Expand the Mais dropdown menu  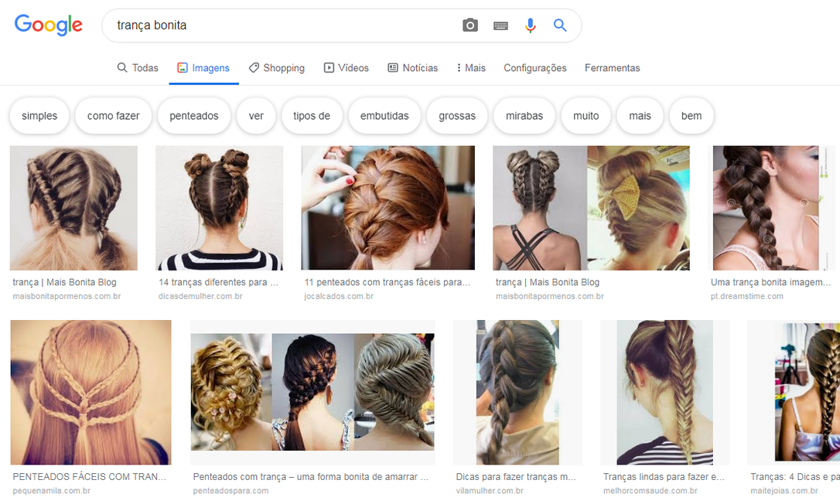[471, 68]
